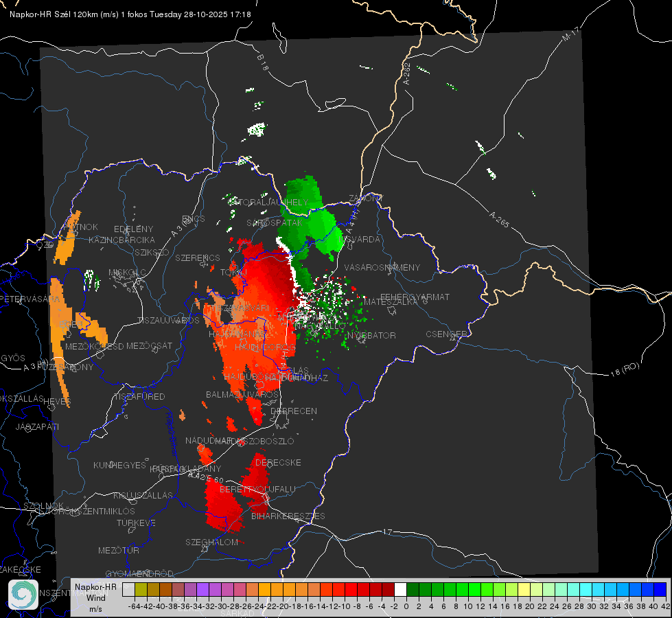Click the TOKAJ town label
This screenshot has height=618, width=672.
point(233,273)
